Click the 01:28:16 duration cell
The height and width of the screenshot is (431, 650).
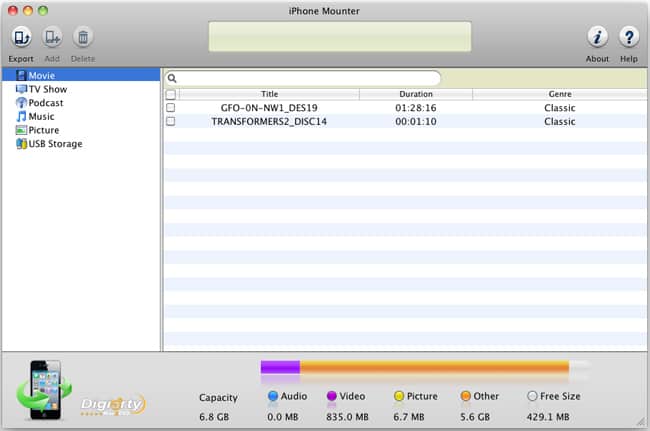(416, 108)
